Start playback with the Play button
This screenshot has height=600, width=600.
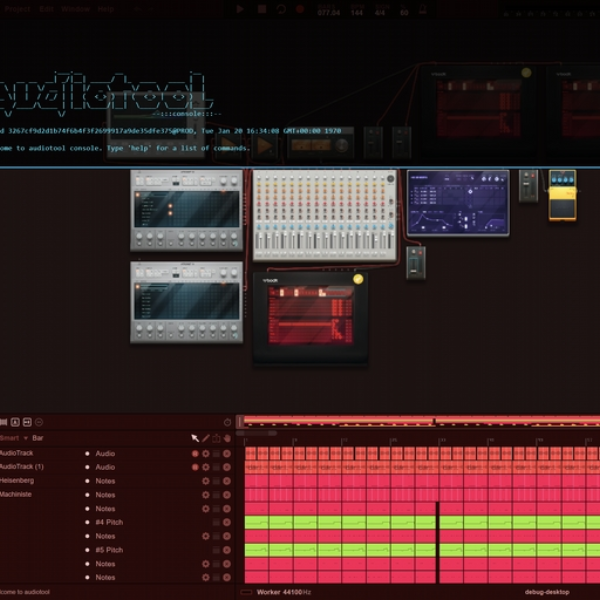240,9
